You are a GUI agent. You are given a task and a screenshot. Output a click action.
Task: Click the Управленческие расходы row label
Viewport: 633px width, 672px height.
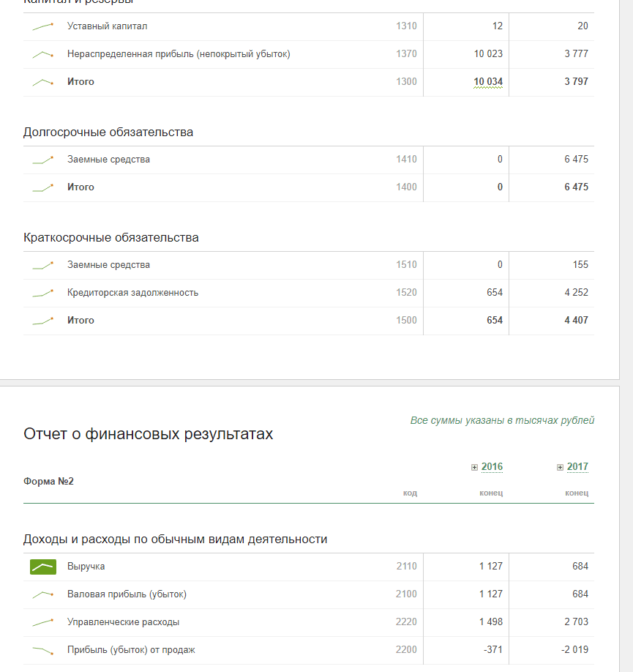coord(123,622)
